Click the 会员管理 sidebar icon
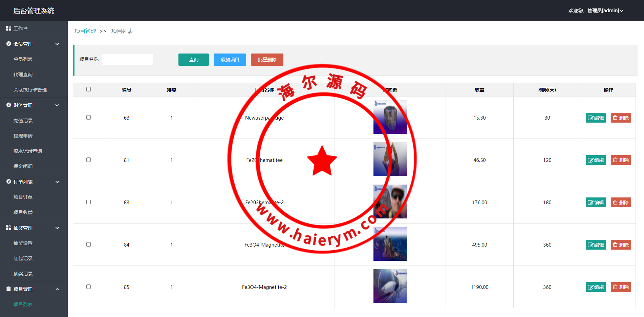The width and height of the screenshot is (644, 317). click(8, 44)
